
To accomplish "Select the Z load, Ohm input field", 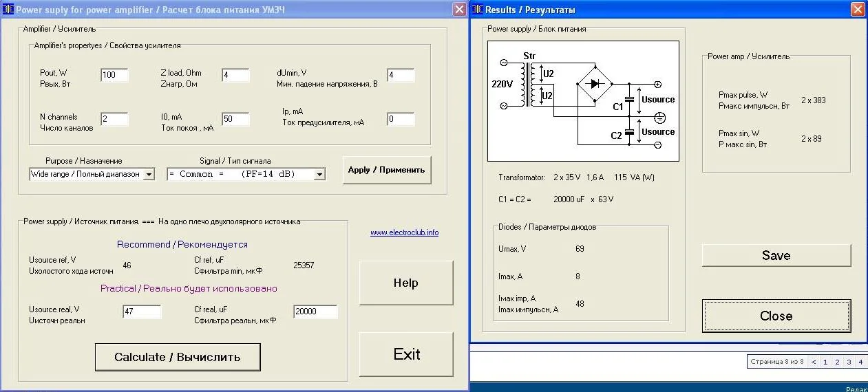I will coord(235,75).
